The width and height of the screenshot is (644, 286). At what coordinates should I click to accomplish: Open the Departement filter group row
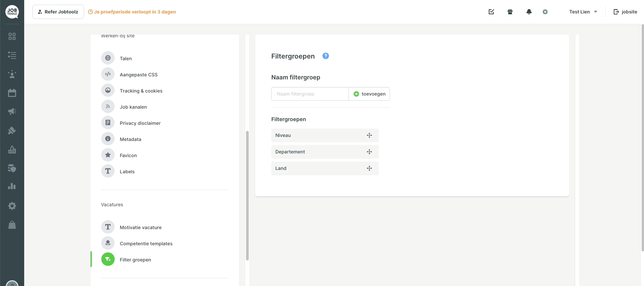pos(325,152)
